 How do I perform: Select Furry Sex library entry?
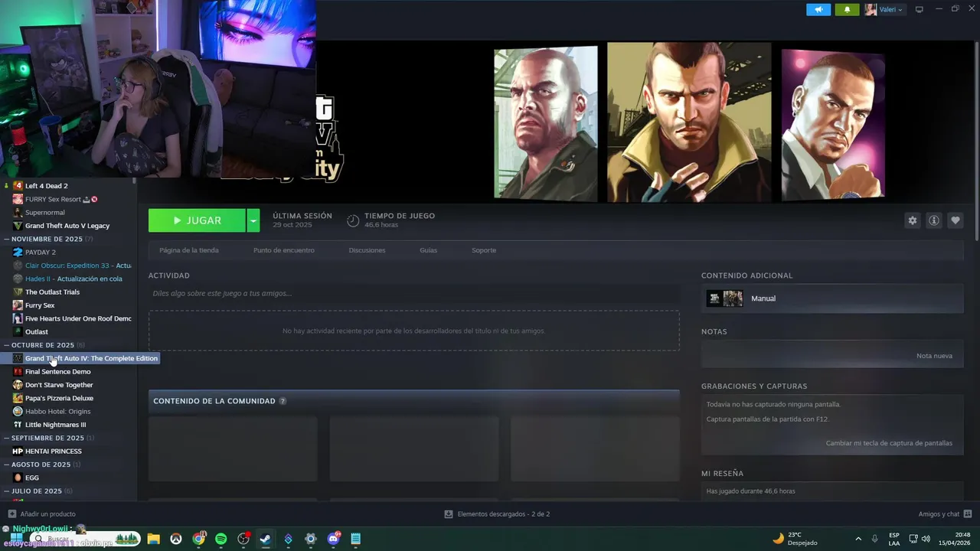[x=40, y=305]
